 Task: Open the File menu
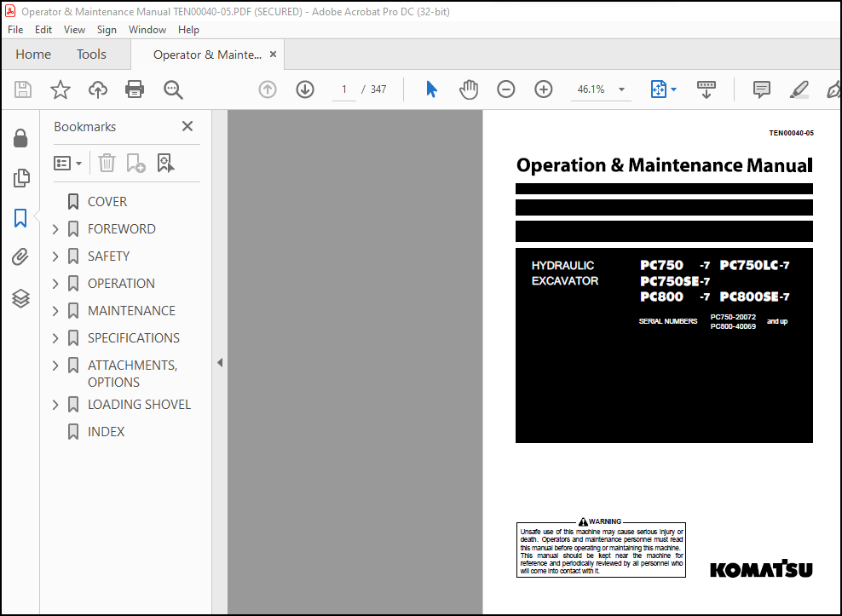tap(15, 30)
